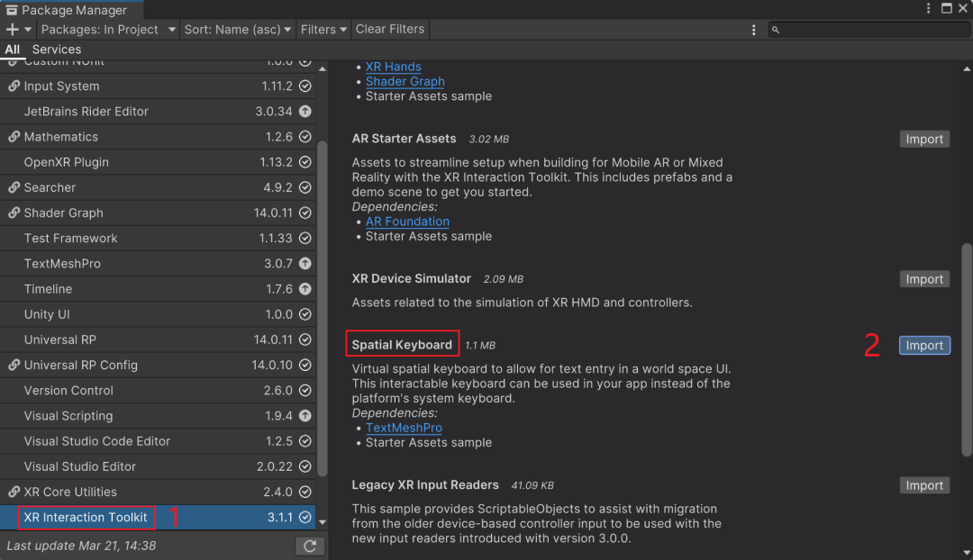The width and height of the screenshot is (973, 560).
Task: Select Unity UI package
Action: tap(159, 315)
